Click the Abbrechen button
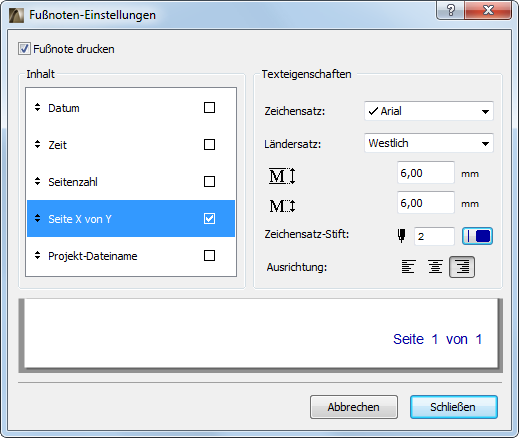 click(354, 407)
